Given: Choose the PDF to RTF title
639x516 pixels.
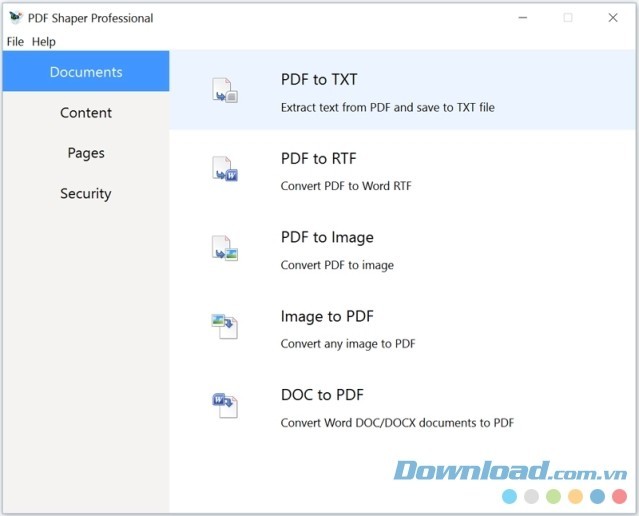Looking at the screenshot, I should click(x=319, y=159).
